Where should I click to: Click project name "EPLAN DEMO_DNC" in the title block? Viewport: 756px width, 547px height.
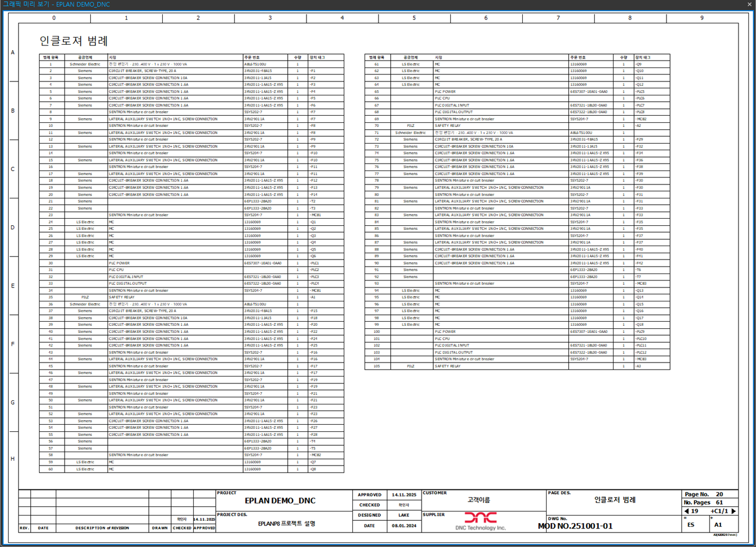coord(280,500)
